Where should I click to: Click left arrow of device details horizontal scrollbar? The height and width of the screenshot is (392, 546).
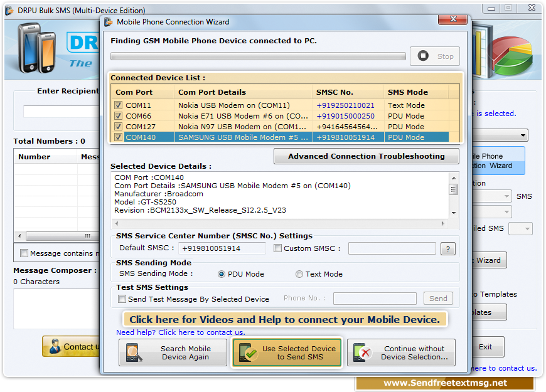[x=117, y=223]
